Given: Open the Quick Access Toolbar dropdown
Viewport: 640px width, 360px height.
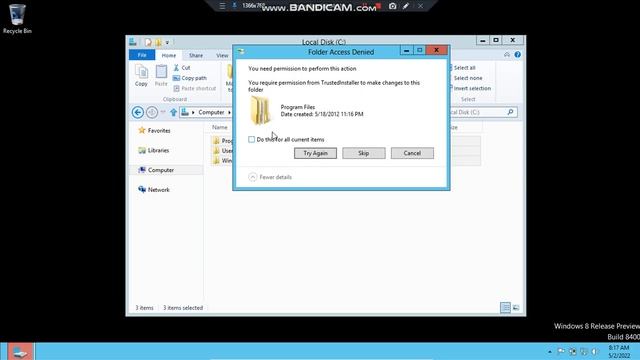Looking at the screenshot, I should pyautogui.click(x=167, y=42).
